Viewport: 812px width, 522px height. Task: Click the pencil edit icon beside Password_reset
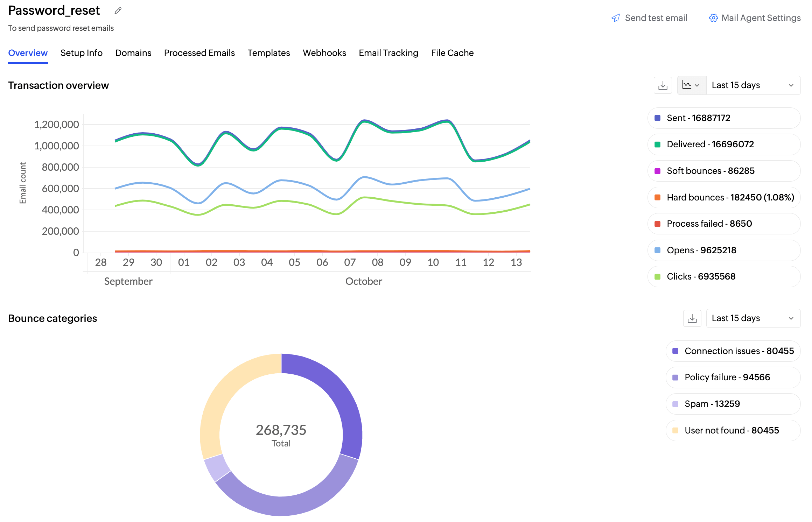point(118,11)
